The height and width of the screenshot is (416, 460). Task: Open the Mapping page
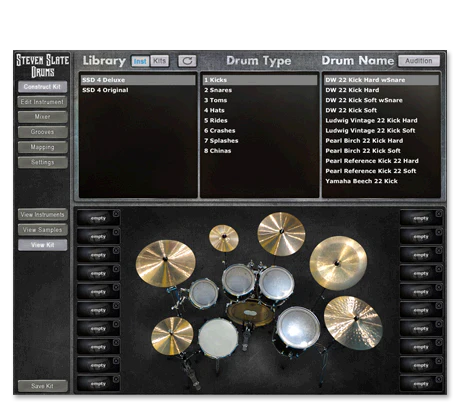point(43,147)
